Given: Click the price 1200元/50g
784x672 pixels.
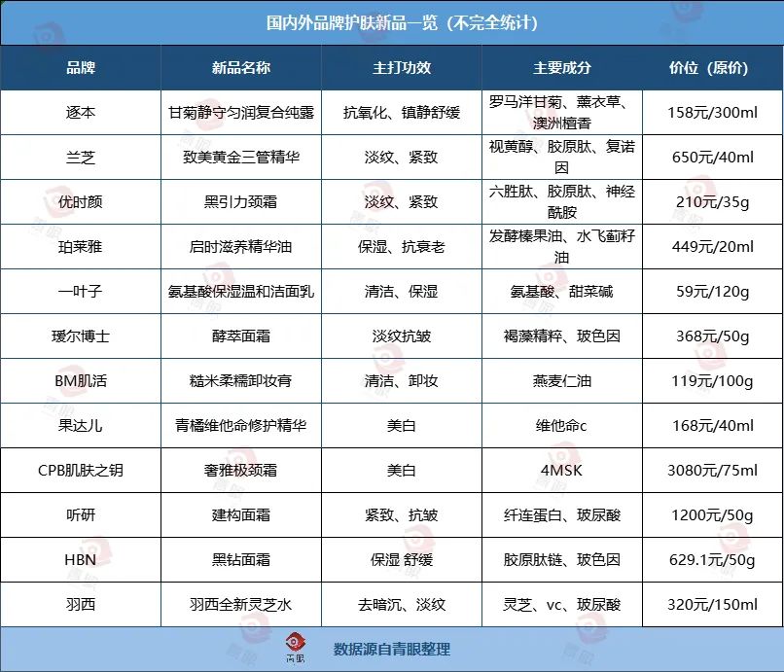Looking at the screenshot, I should pos(712,515).
